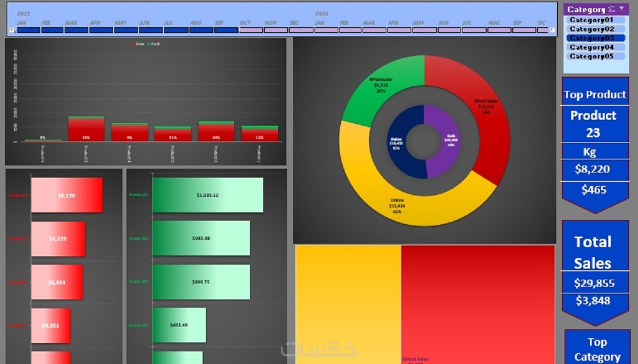Toggle the Profit legend entry
The image size is (638, 364).
155,44
